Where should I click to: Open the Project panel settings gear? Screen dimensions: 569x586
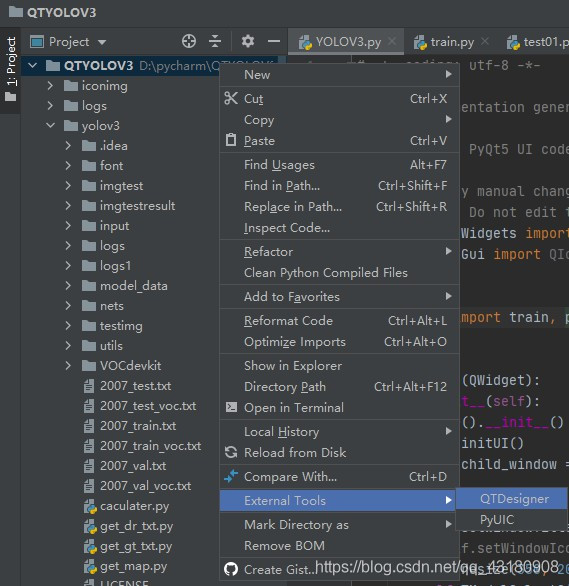click(x=248, y=41)
